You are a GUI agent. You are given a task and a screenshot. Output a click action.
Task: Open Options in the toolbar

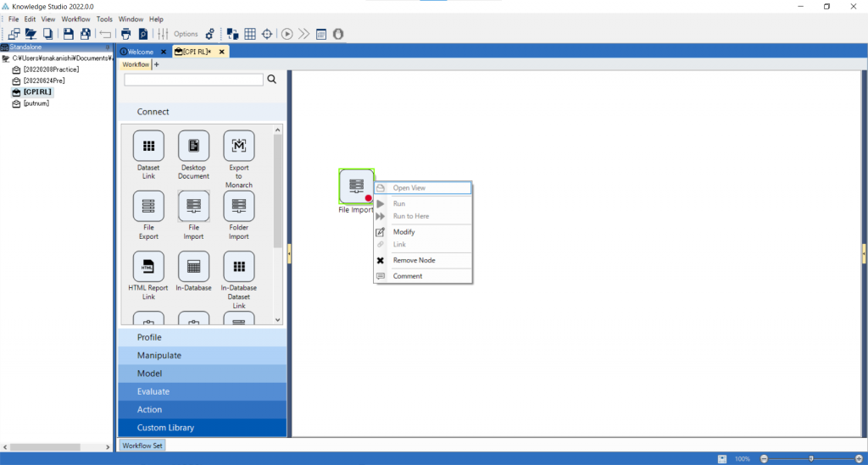point(186,34)
